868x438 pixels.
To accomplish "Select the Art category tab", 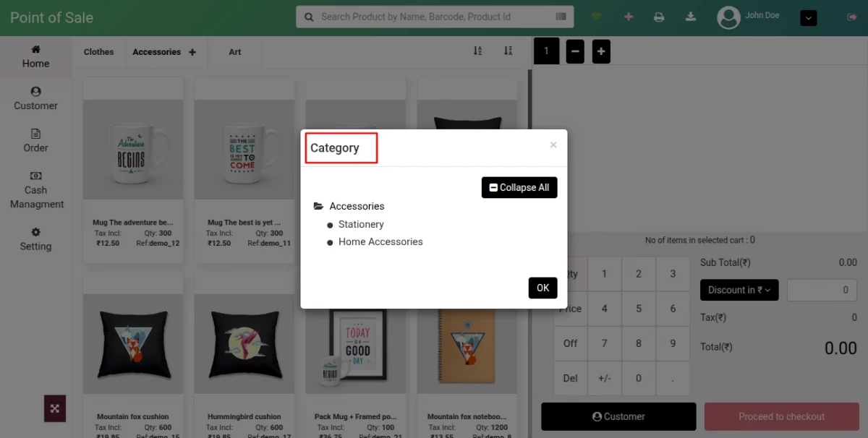I will pyautogui.click(x=235, y=52).
